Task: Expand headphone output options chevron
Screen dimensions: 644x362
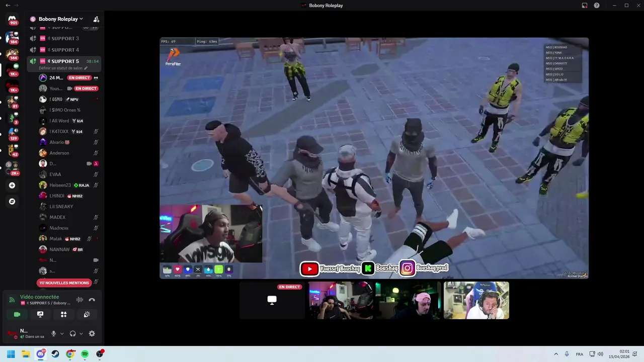Action: (x=81, y=333)
